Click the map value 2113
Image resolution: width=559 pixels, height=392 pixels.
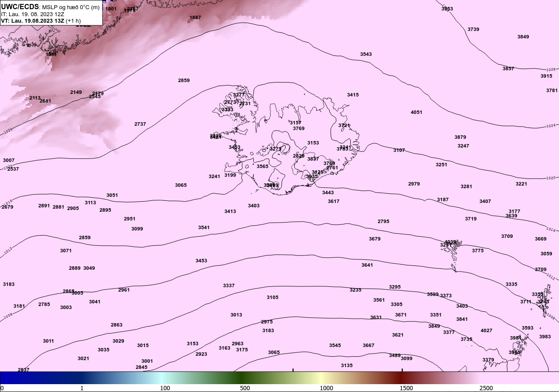[35, 98]
